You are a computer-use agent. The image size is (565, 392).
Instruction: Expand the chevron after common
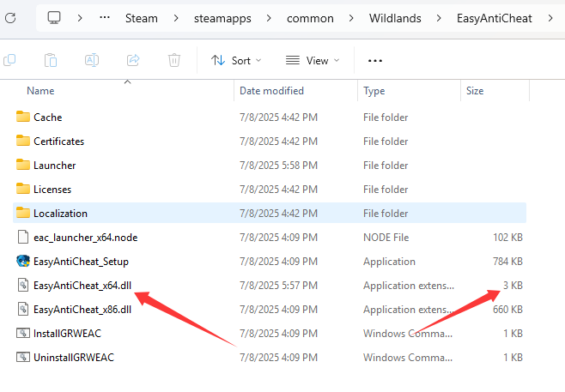coord(351,18)
